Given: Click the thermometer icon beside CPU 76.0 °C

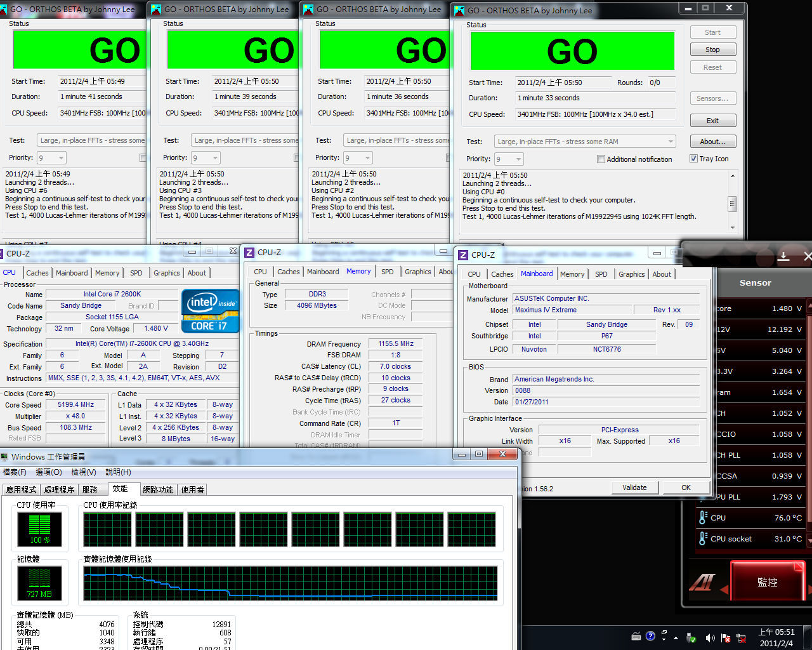Looking at the screenshot, I should click(703, 517).
